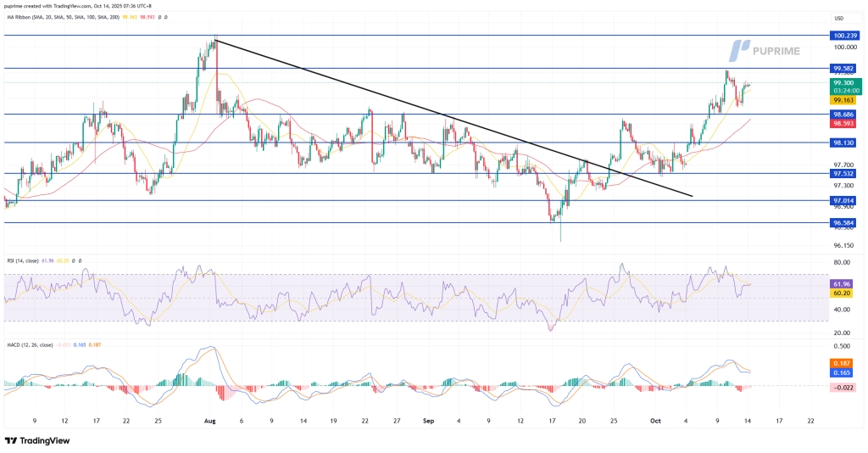The height and width of the screenshot is (453, 868).
Task: Click the blue 0.165 MACD value tag
Action: (x=843, y=372)
